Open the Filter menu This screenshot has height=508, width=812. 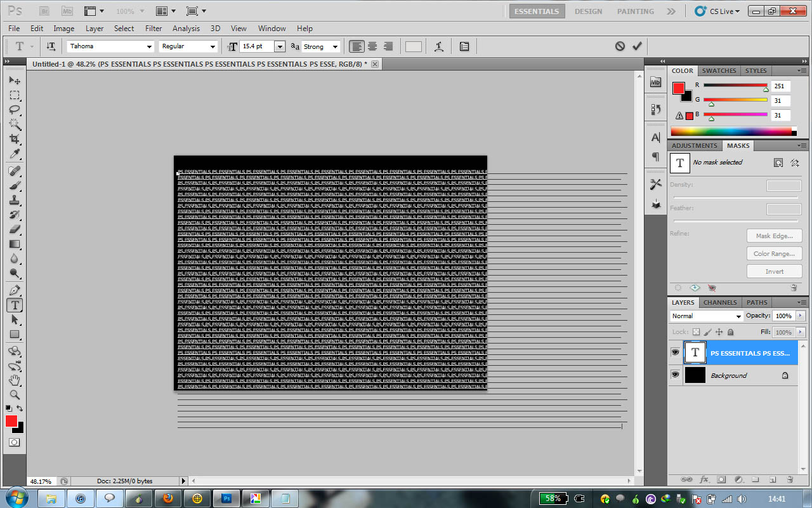pos(153,28)
